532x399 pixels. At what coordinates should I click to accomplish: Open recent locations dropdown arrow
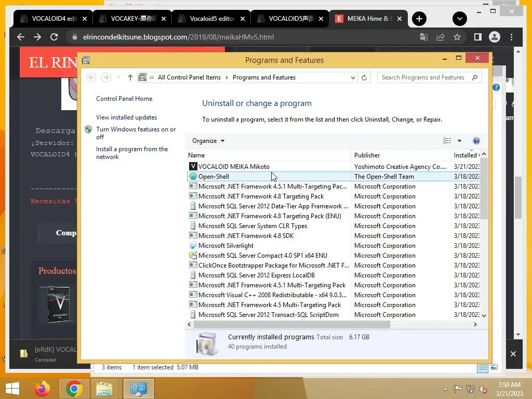118,77
